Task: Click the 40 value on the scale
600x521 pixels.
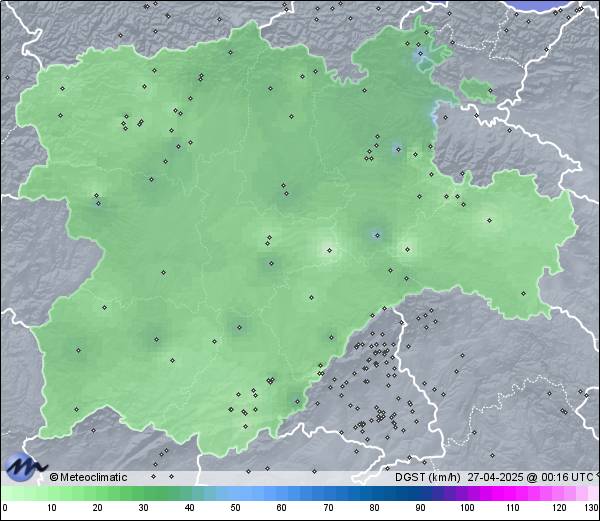Action: click(x=190, y=508)
